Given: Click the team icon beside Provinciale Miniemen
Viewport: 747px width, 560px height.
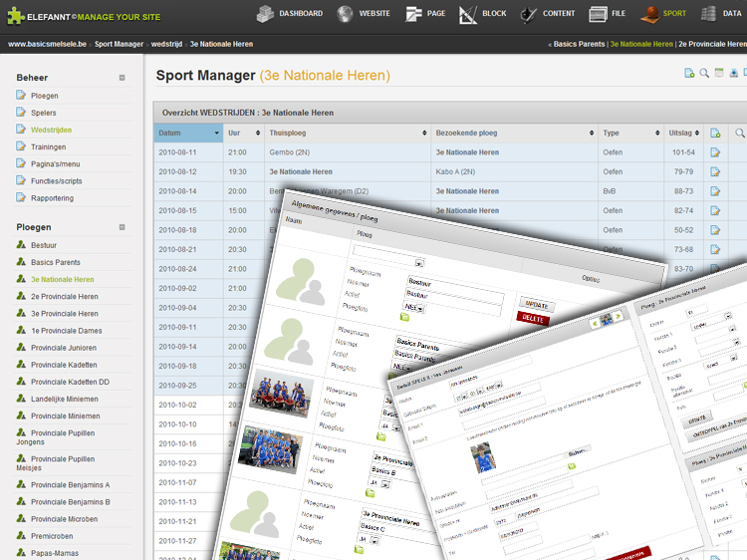Looking at the screenshot, I should 21,416.
